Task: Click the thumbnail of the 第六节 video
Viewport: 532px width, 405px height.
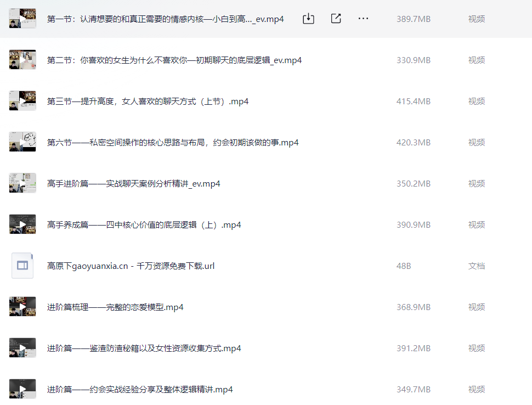Action: (22, 142)
